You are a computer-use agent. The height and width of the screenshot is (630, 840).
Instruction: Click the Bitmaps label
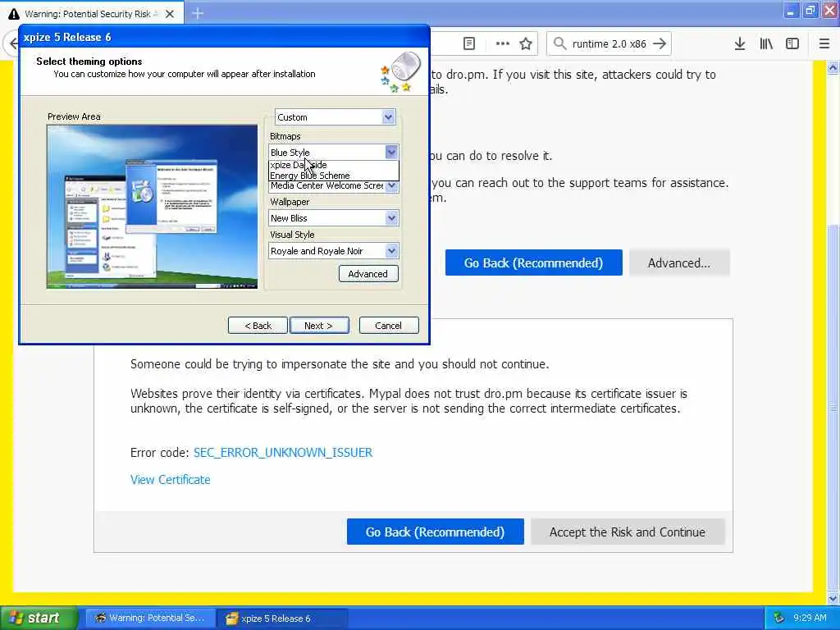click(x=285, y=136)
